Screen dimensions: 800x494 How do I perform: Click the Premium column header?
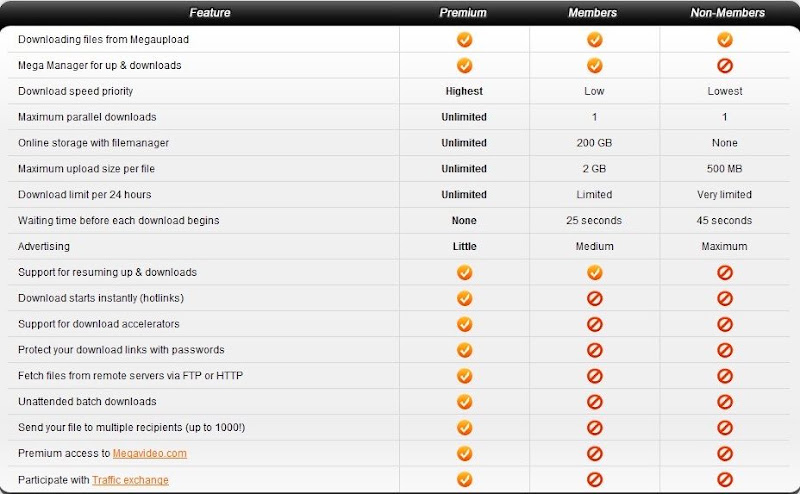(x=463, y=13)
